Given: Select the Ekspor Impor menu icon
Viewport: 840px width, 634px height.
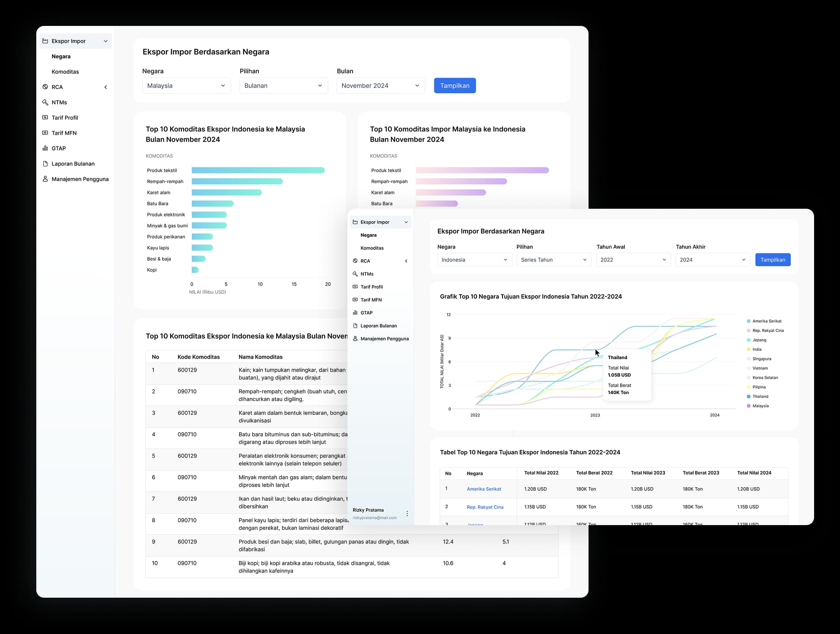Looking at the screenshot, I should (46, 41).
